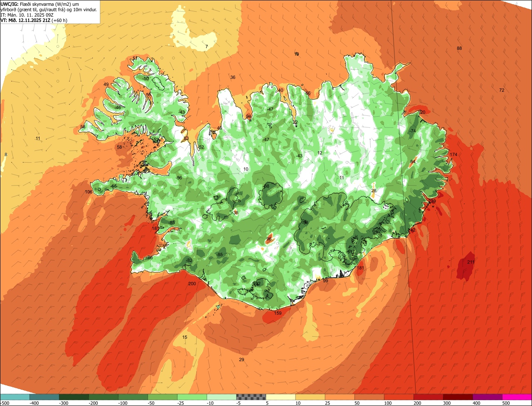
Task: Click the 10 value in the north-central interior
Action: click(x=246, y=169)
